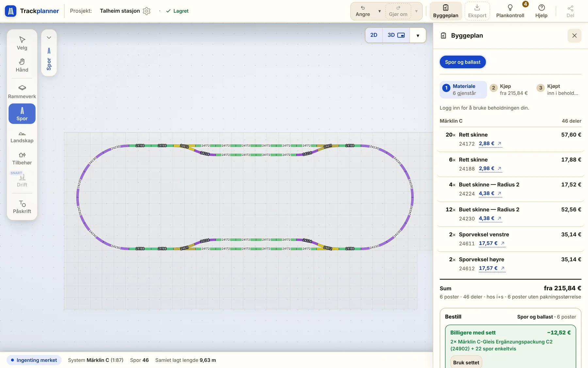Activate the Hånd pan tool
The width and height of the screenshot is (588, 368).
pos(22,65)
